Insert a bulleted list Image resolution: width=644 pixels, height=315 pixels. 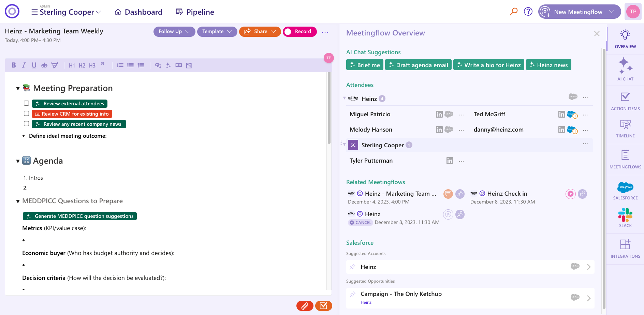(x=130, y=65)
